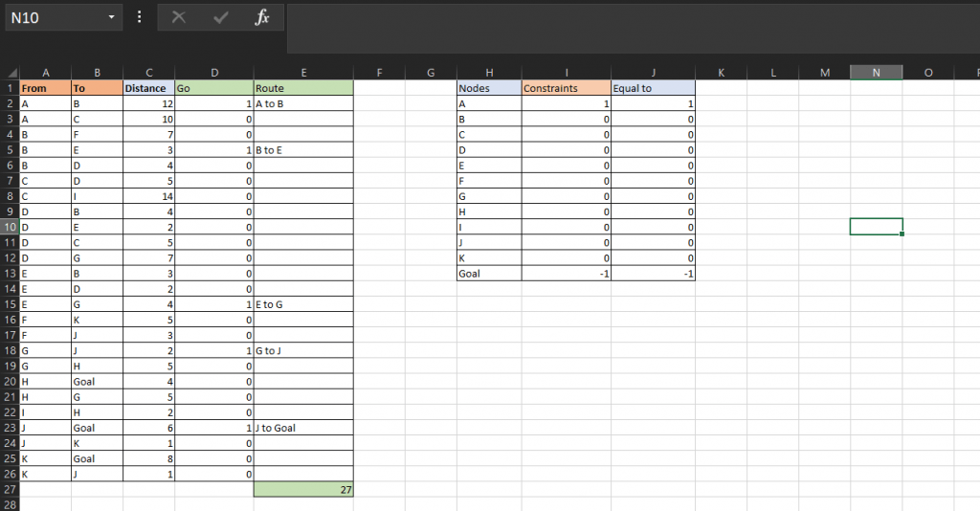
Task: Select the "From" header cell
Action: coord(45,88)
